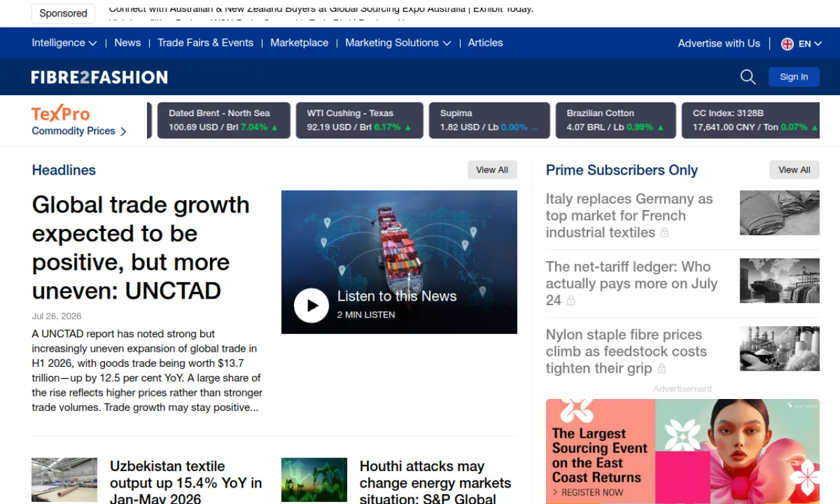Open the Supima commodity price card
Viewport: 840px width, 504px height.
490,120
